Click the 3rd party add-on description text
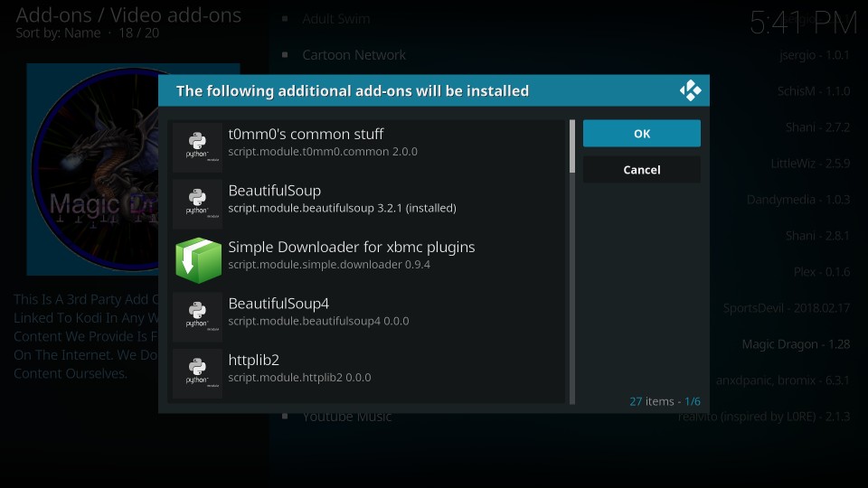The height and width of the screenshot is (488, 868). click(x=87, y=336)
